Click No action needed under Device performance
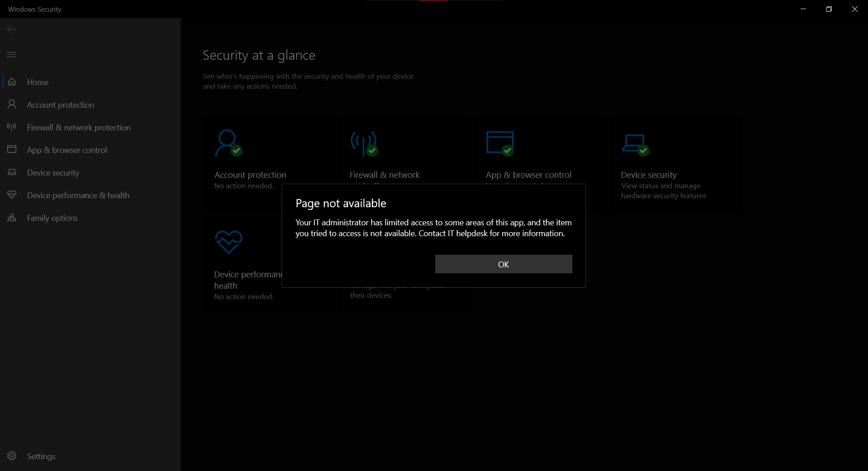 244,297
